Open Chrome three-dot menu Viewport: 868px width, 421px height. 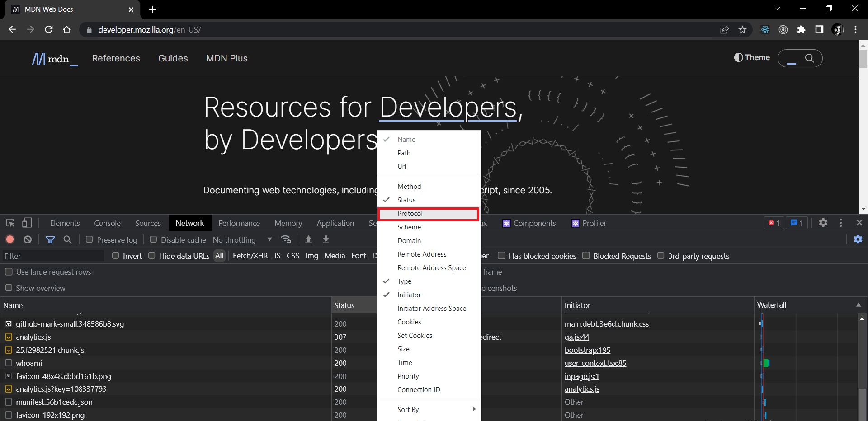pyautogui.click(x=855, y=30)
